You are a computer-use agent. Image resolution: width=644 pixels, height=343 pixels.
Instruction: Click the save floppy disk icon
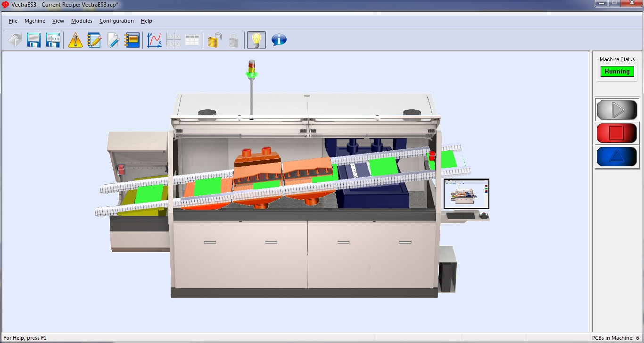tap(34, 40)
